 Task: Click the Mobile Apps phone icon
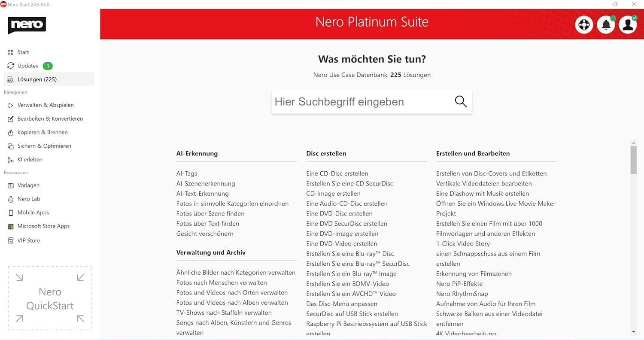[11, 213]
